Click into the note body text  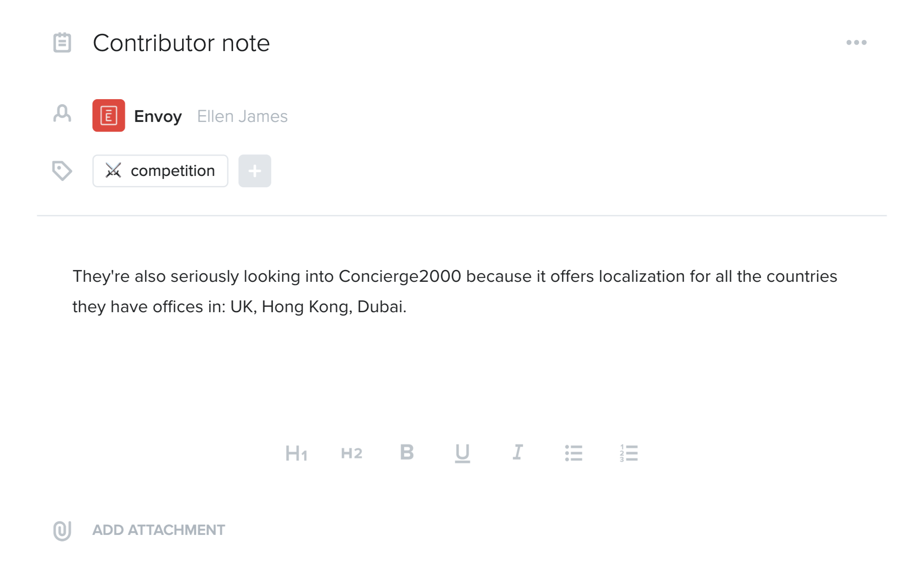click(x=455, y=291)
